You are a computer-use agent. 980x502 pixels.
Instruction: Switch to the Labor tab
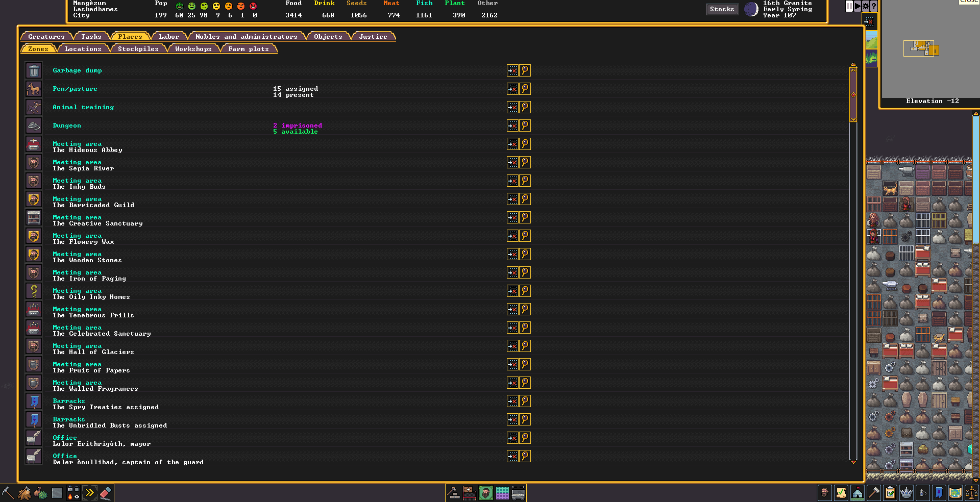point(169,37)
